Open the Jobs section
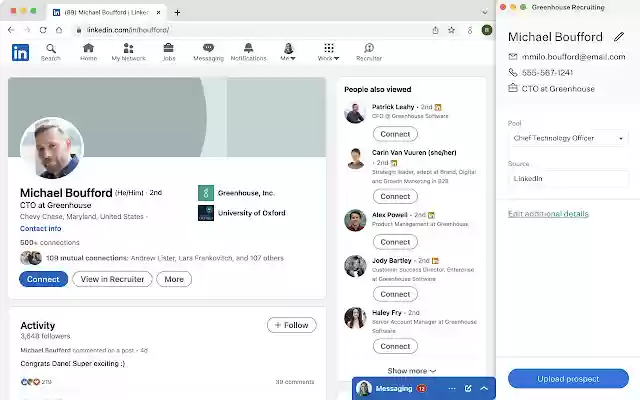 (x=169, y=52)
